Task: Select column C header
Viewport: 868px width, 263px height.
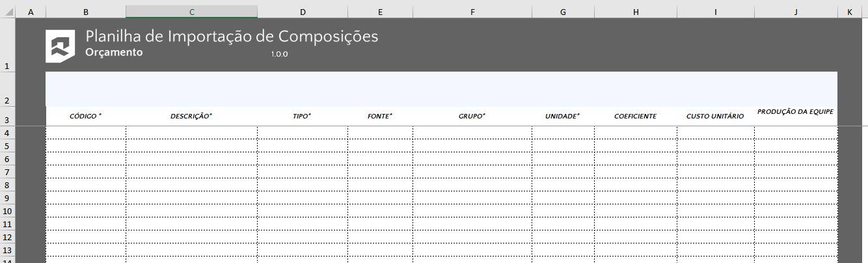Action: (191, 12)
